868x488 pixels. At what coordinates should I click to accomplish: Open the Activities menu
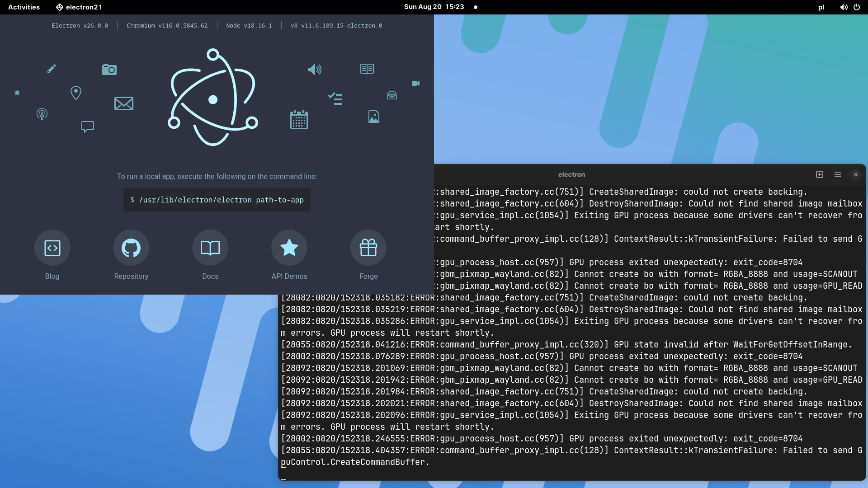click(x=23, y=7)
